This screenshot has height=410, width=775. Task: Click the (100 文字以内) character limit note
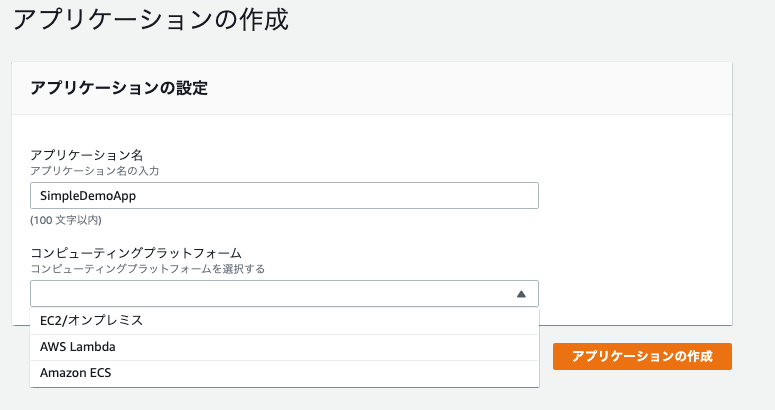(66, 220)
